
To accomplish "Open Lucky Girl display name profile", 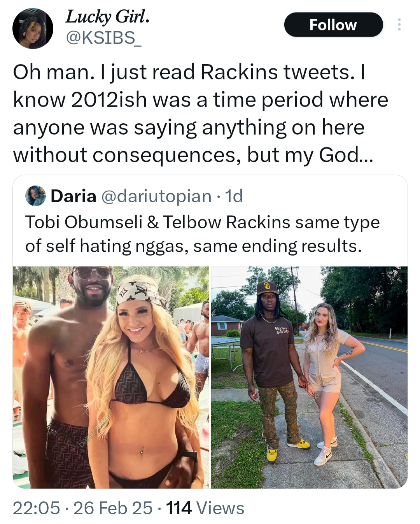I will pyautogui.click(x=107, y=16).
